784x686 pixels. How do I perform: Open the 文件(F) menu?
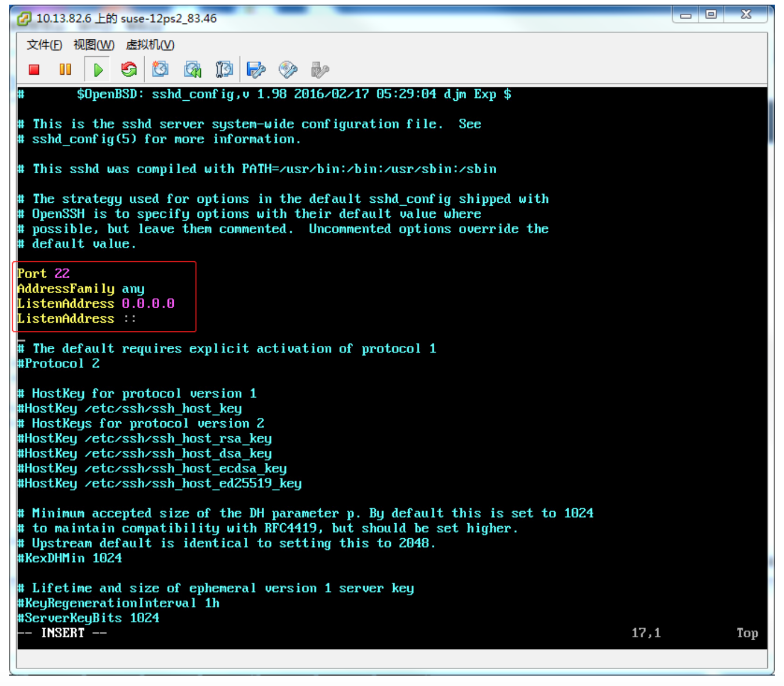pyautogui.click(x=44, y=45)
